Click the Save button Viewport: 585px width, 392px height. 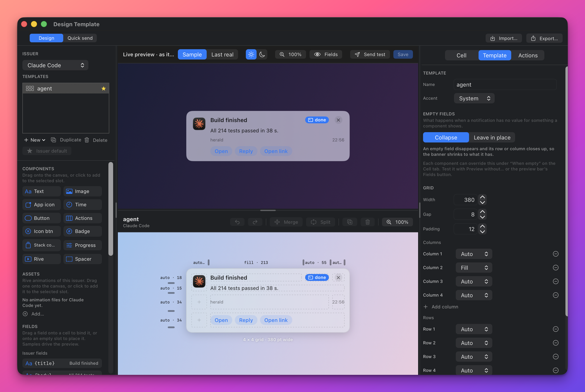pos(403,54)
